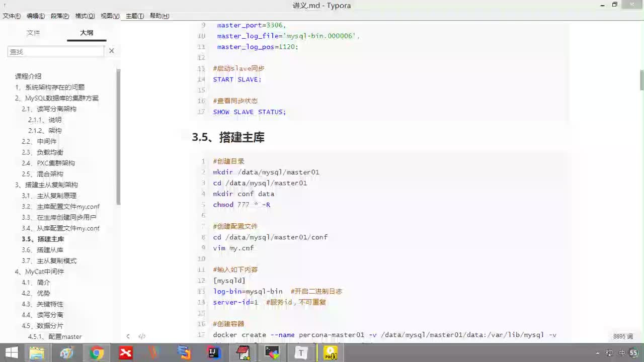Show word count details (8895 词)

coord(623,336)
